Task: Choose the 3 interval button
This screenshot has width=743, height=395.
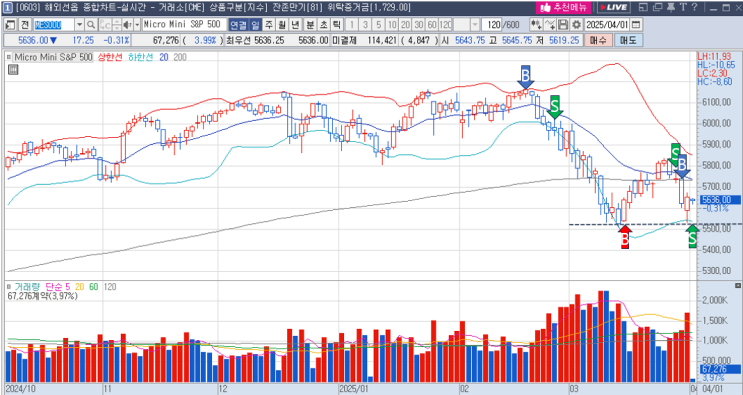Action: tap(366, 25)
